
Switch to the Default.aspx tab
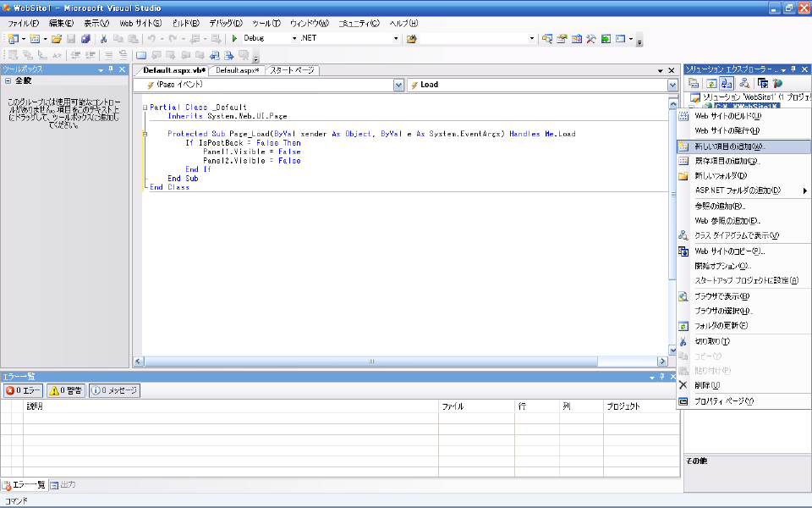coord(237,70)
